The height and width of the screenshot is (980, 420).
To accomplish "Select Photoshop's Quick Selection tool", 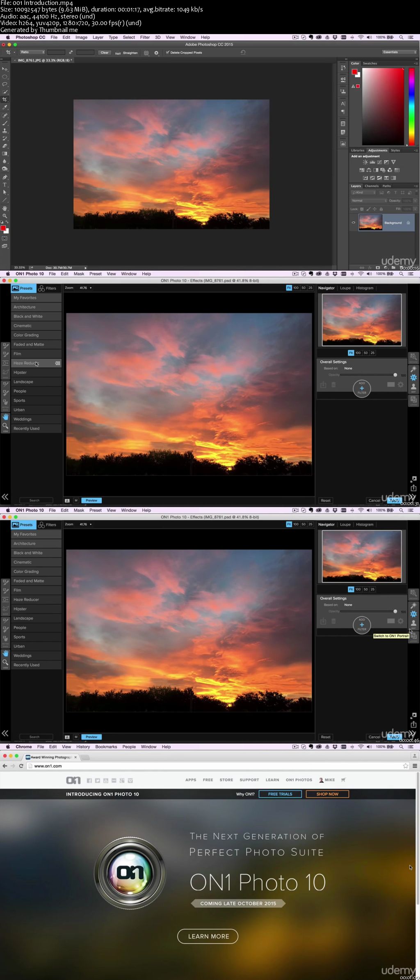I will [5, 92].
